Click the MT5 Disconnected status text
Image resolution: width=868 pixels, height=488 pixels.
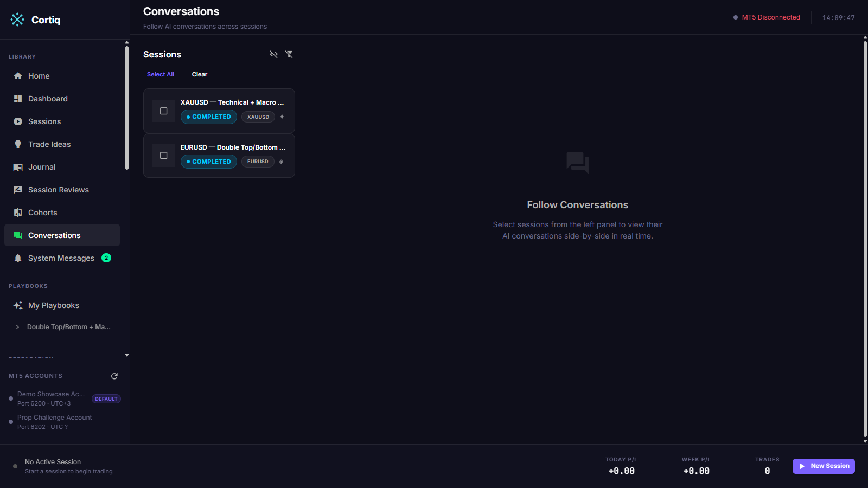pos(771,17)
